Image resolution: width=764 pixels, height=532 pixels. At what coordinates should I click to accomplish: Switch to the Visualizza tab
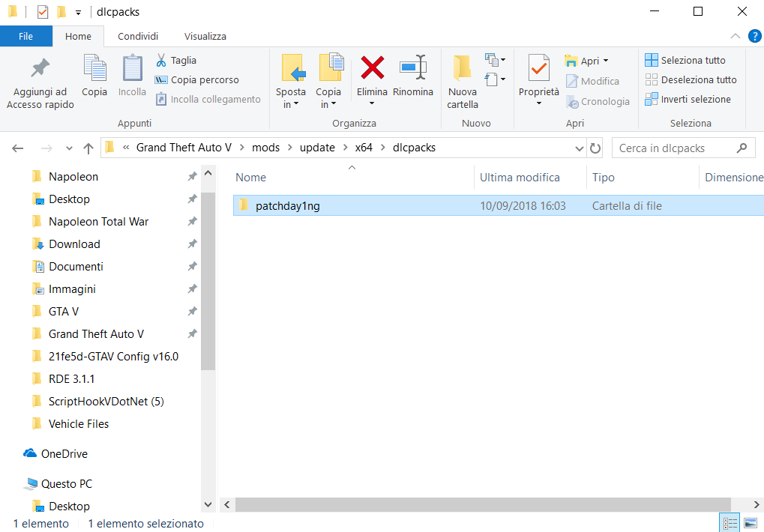click(205, 37)
